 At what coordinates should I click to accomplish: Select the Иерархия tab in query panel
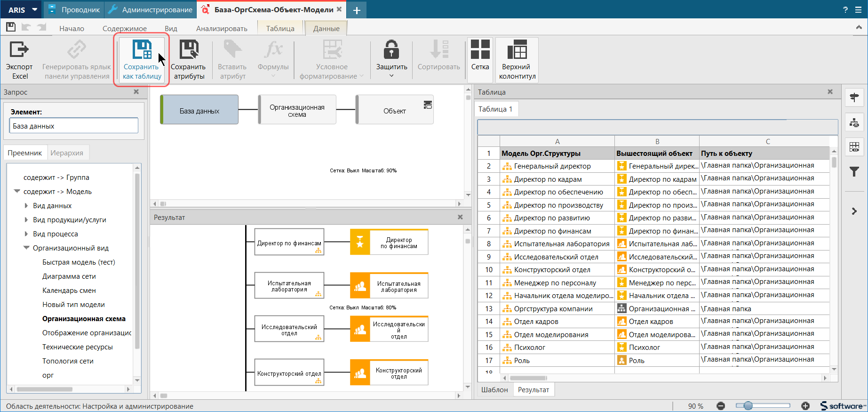[67, 153]
